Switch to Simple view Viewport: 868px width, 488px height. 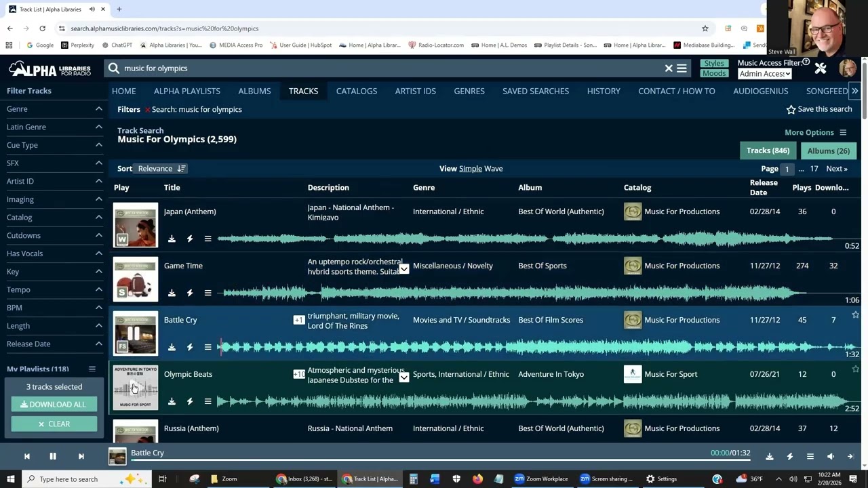click(471, 169)
